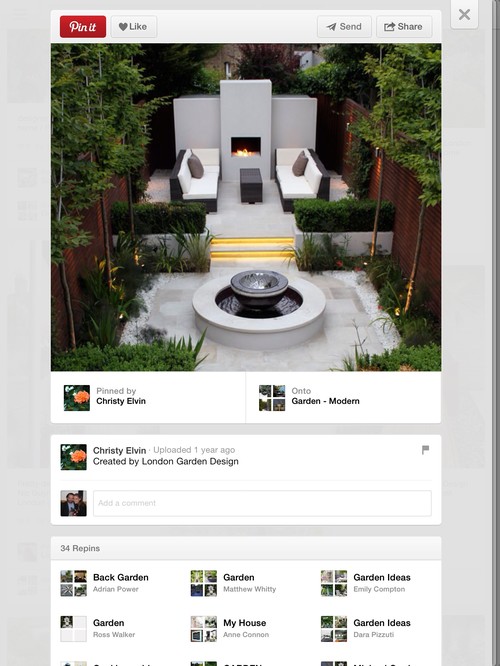This screenshot has width=500, height=666.
Task: Open Garden board by Ross Walker
Action: pos(108,623)
